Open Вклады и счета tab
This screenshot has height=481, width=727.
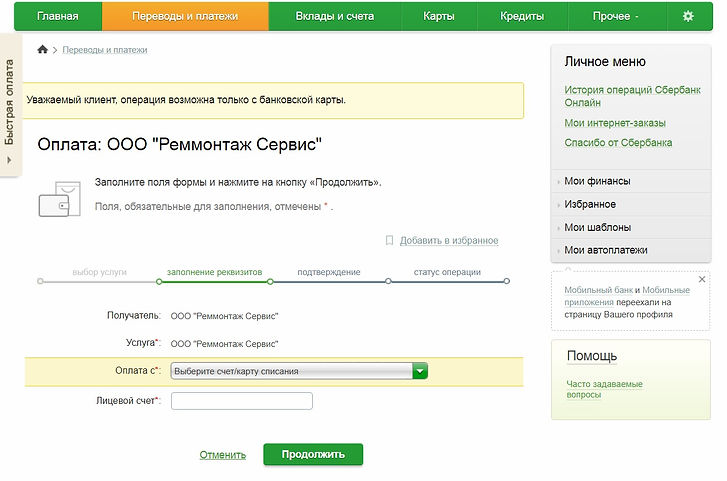335,16
